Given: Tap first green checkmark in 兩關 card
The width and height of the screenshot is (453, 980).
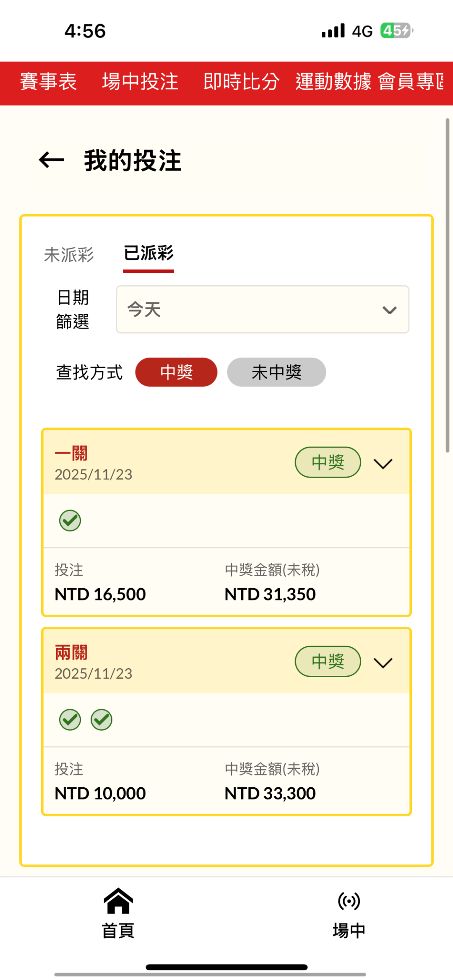Looking at the screenshot, I should pos(70,720).
